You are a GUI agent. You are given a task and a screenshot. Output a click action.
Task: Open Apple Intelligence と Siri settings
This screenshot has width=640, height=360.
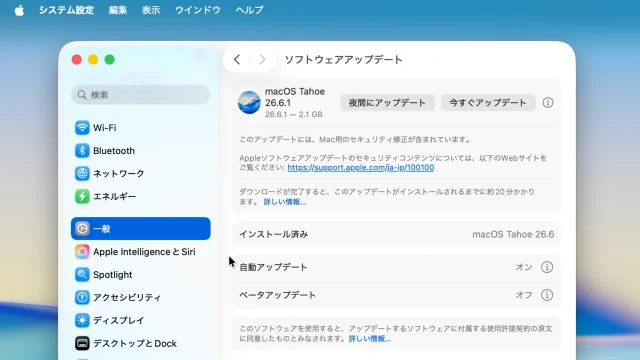pyautogui.click(x=140, y=252)
